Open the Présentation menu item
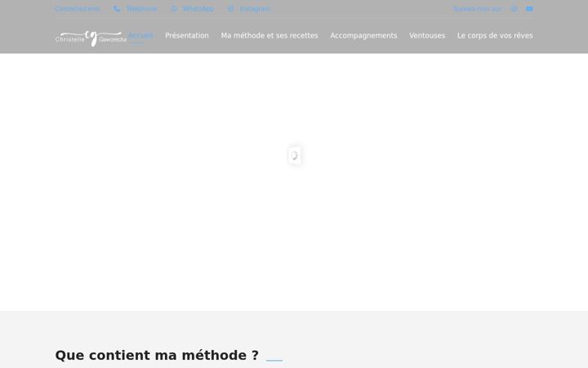This screenshot has height=368, width=588. click(187, 36)
